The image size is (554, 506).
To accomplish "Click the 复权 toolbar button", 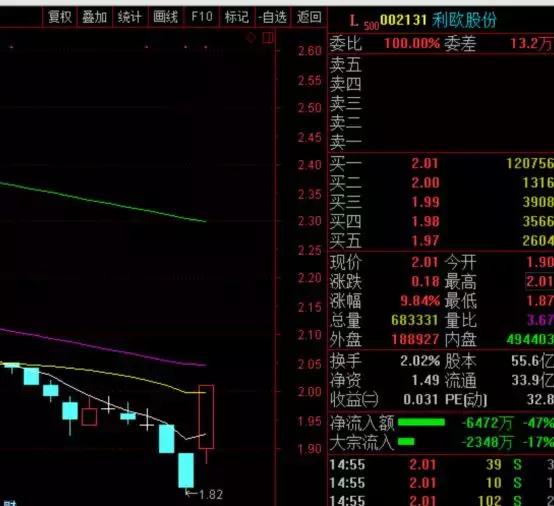I will (x=60, y=17).
